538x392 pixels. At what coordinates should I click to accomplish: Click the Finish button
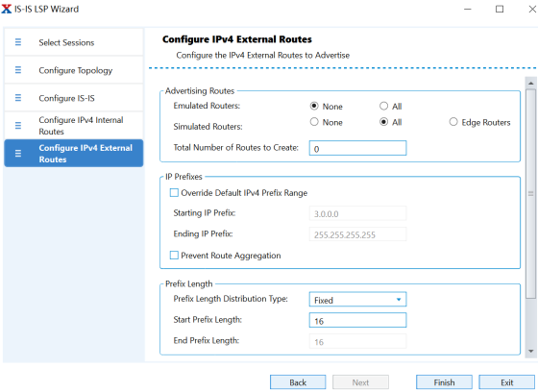point(444,382)
